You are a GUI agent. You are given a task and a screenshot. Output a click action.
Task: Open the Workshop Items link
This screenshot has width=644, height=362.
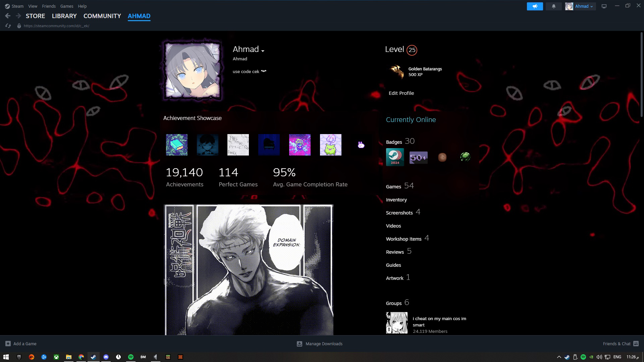[408, 238]
